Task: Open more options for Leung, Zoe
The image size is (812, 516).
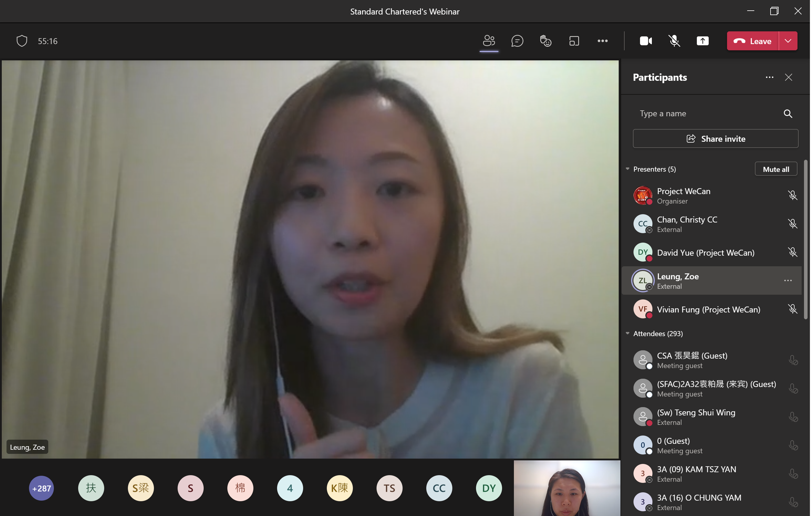Action: point(788,280)
